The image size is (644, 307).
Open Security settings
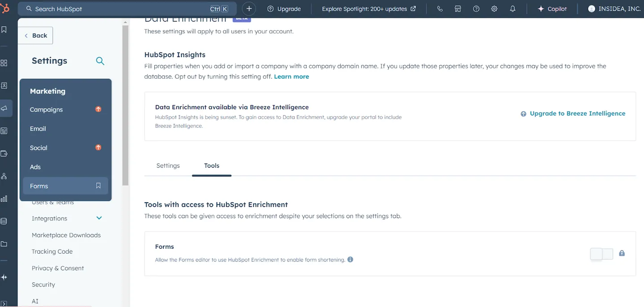[43, 285]
